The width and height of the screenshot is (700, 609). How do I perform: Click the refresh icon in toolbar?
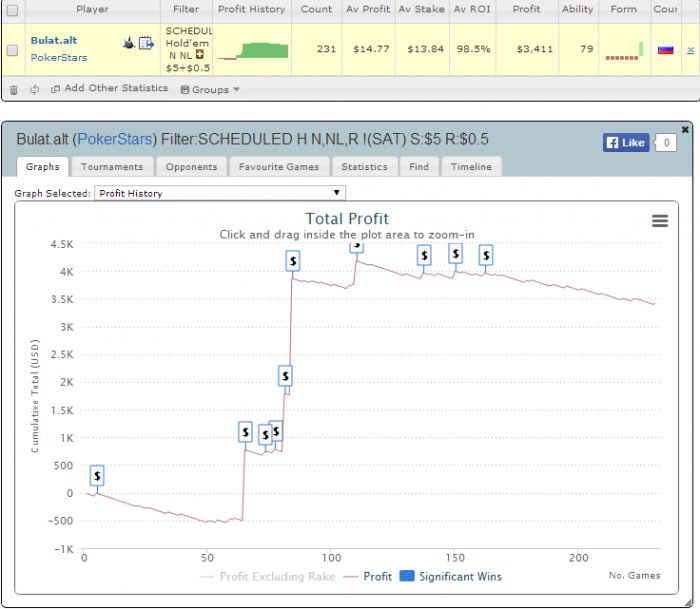coord(34,90)
